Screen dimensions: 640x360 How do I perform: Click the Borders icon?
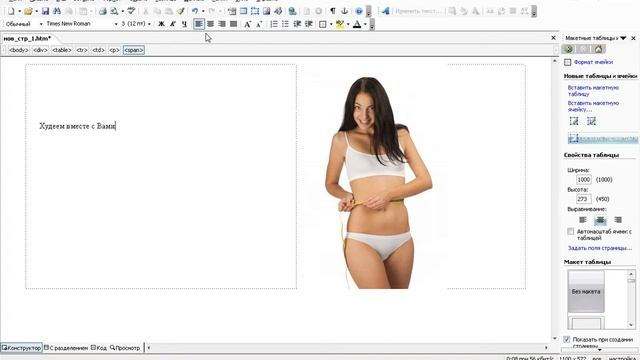322,24
